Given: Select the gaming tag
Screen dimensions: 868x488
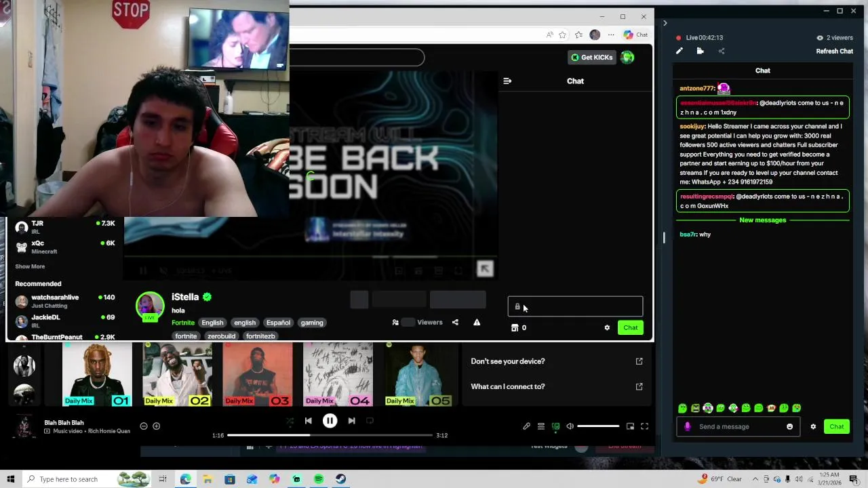Looking at the screenshot, I should tap(312, 323).
